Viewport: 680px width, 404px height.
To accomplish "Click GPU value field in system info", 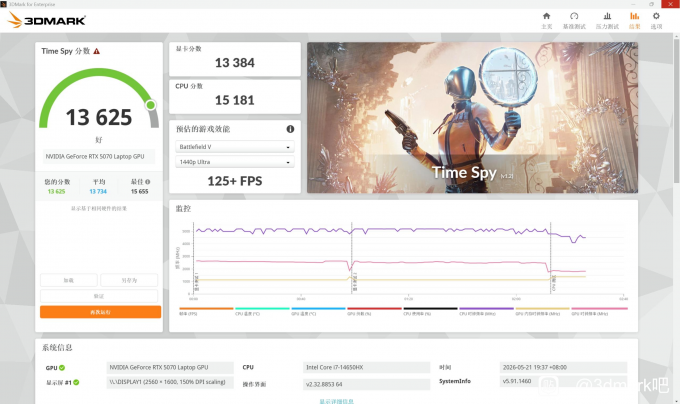I will click(x=170, y=367).
